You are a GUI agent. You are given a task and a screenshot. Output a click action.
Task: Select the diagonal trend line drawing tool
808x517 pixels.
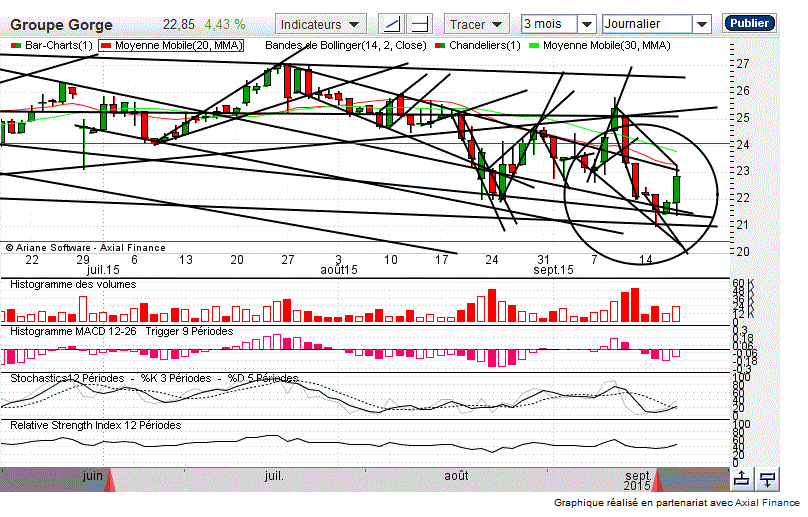tap(392, 24)
